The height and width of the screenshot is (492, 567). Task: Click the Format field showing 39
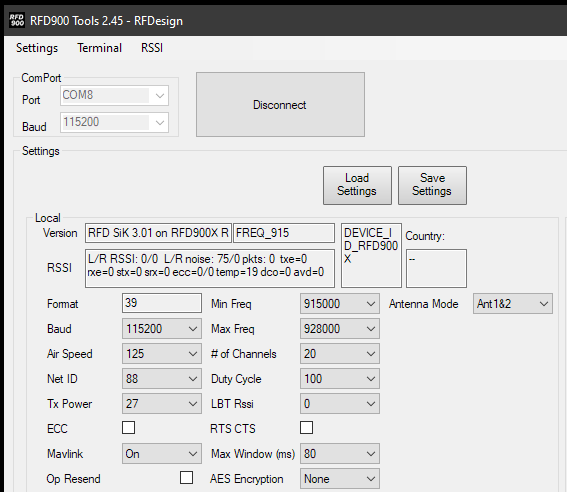point(162,303)
